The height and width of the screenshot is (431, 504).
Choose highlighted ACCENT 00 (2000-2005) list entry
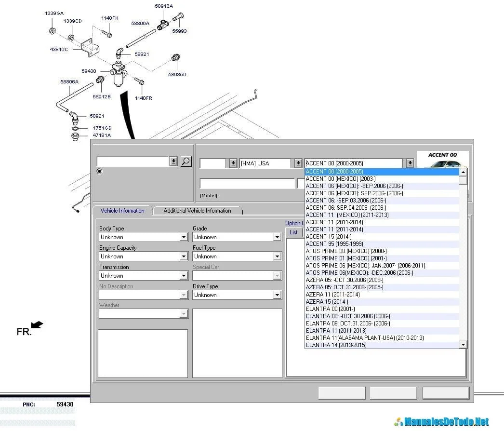382,172
